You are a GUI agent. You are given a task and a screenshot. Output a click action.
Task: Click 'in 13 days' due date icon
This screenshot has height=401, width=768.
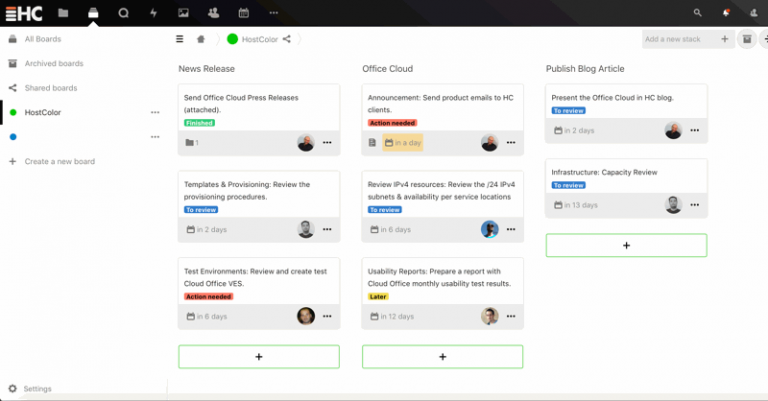pyautogui.click(x=558, y=205)
